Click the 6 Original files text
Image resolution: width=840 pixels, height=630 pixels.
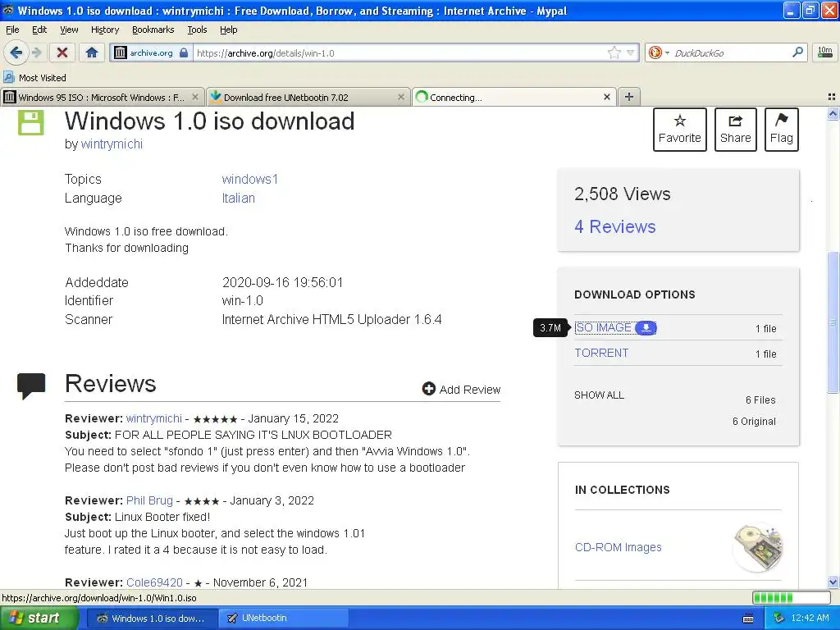[754, 421]
